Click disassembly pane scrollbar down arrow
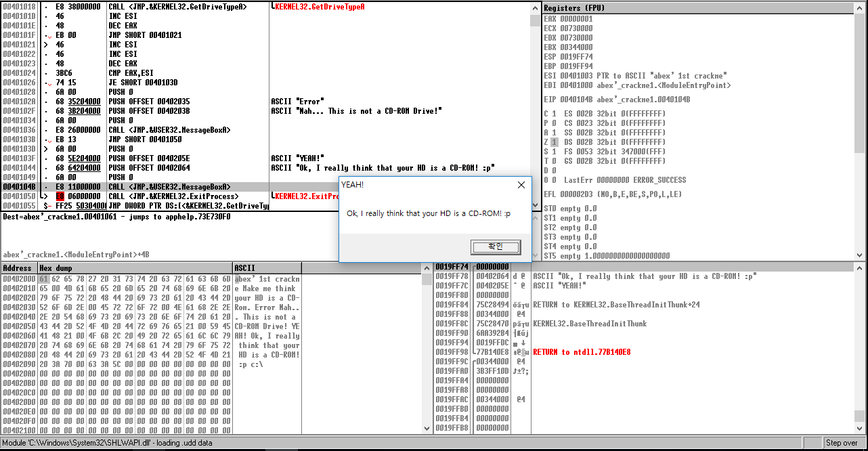 536,205
